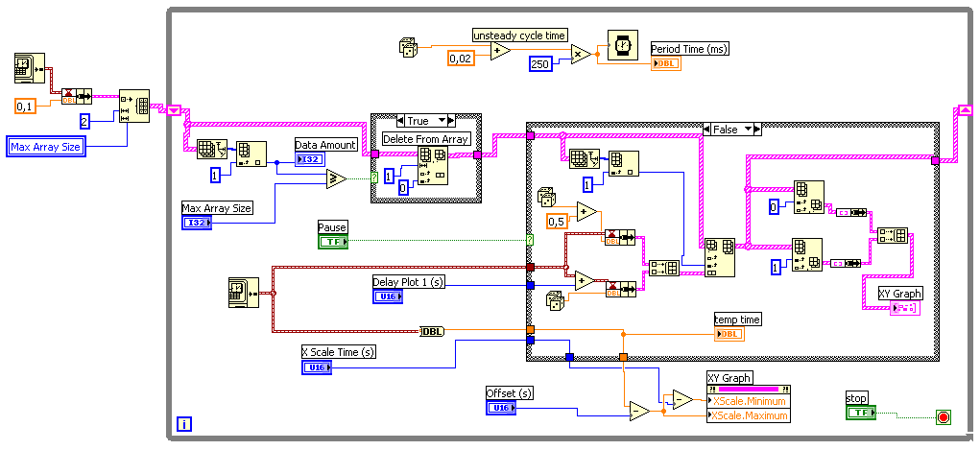Go to previous case on True structure
This screenshot has width=980, height=450.
(402, 120)
